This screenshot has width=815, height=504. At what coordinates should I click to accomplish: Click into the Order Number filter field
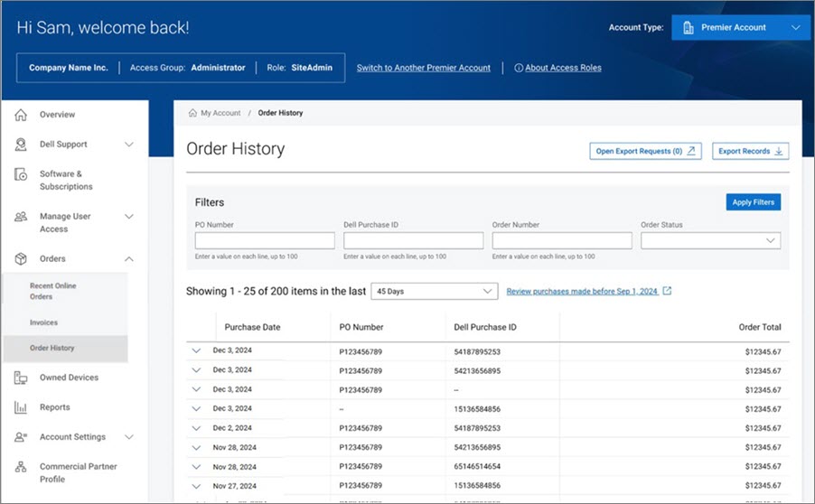(x=562, y=240)
